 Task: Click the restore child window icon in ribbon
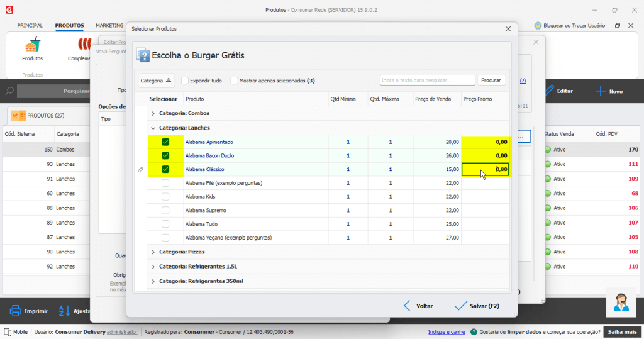(x=618, y=26)
